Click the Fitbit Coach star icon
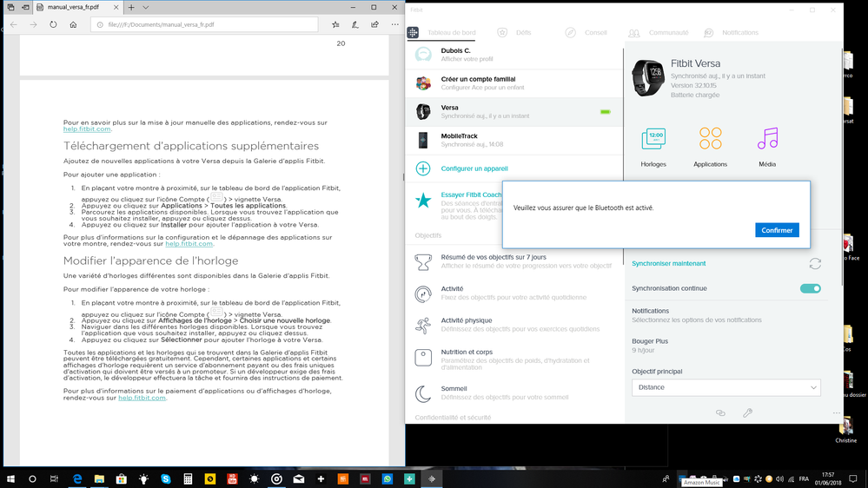The height and width of the screenshot is (488, 868). (423, 201)
